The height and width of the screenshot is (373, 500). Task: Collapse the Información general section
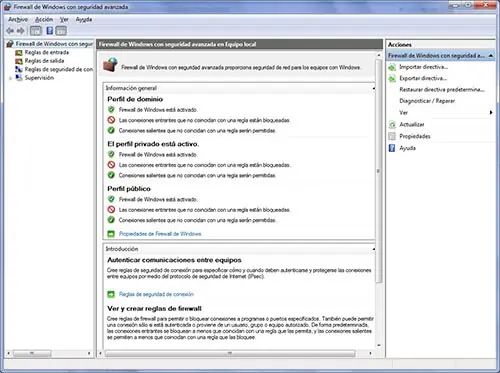374,88
